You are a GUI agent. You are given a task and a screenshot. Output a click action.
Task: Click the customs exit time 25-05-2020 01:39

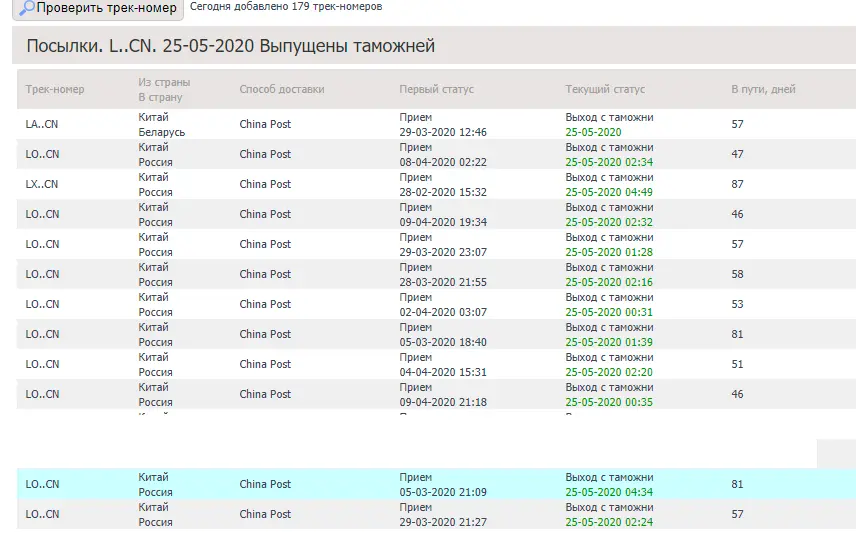(609, 342)
